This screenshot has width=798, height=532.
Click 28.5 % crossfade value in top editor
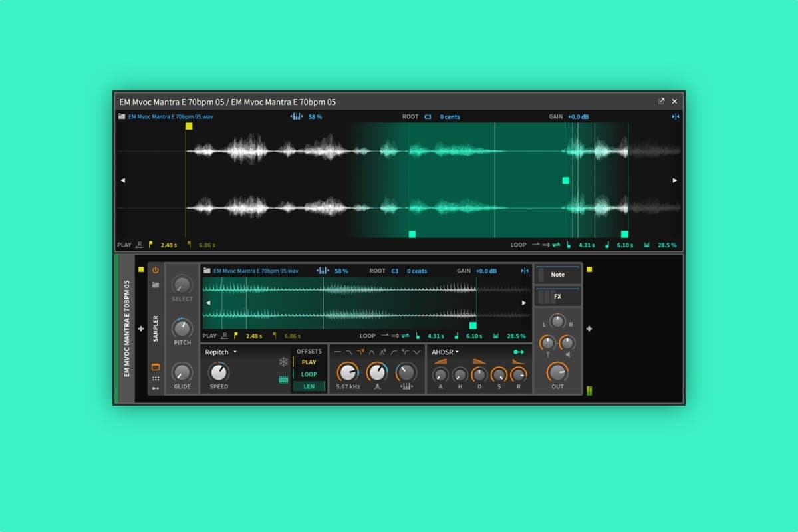667,245
